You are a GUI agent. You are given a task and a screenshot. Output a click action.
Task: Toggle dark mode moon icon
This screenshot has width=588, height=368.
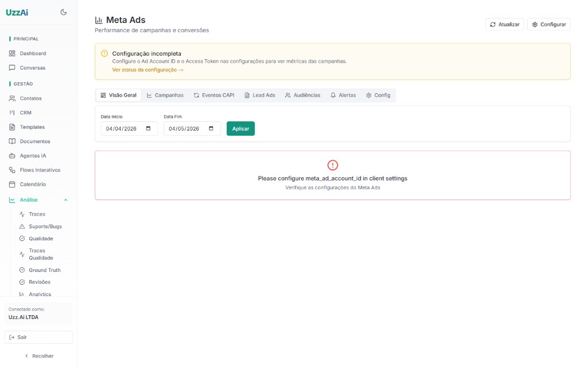click(x=63, y=12)
